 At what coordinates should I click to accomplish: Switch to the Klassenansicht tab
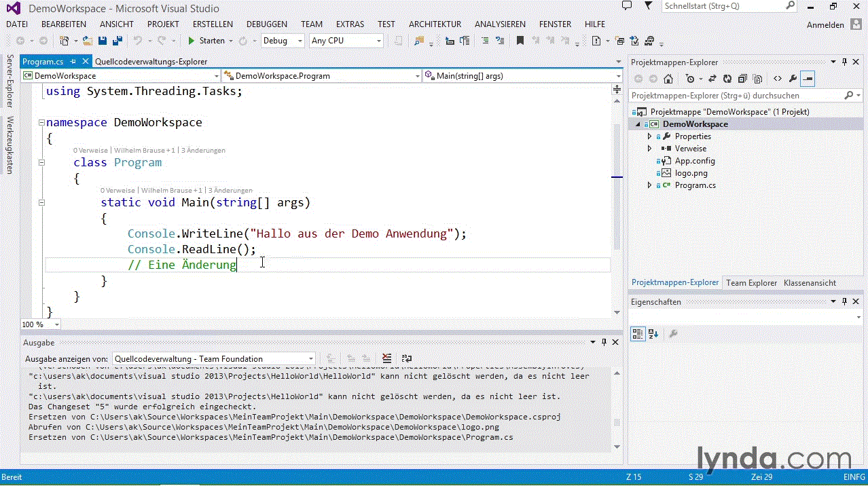tap(810, 282)
